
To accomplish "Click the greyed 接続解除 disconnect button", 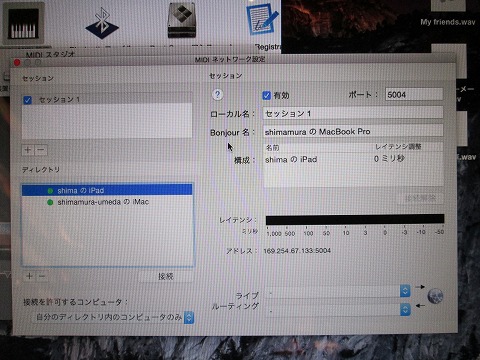I will (x=421, y=198).
